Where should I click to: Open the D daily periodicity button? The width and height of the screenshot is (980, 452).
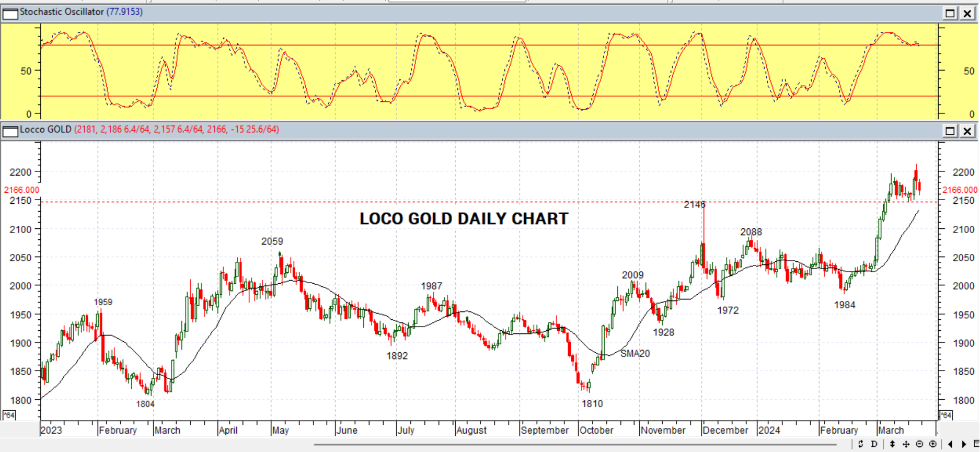[x=874, y=444]
